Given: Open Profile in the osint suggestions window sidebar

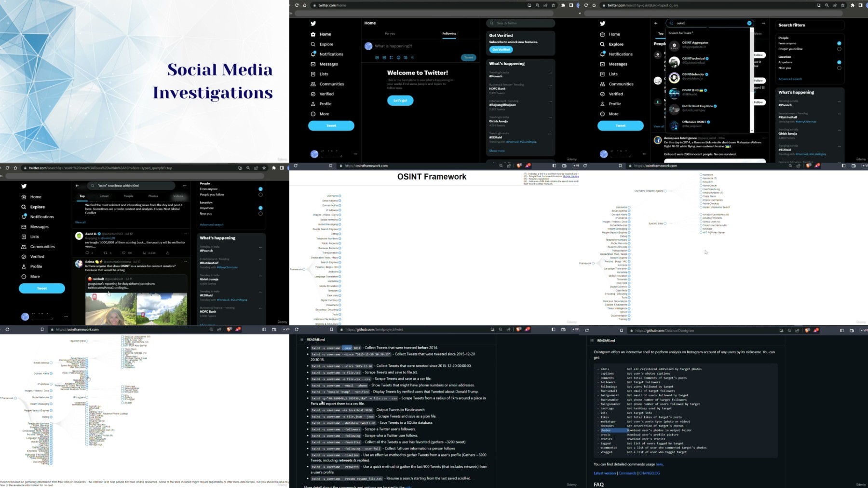Looking at the screenshot, I should coord(610,104).
